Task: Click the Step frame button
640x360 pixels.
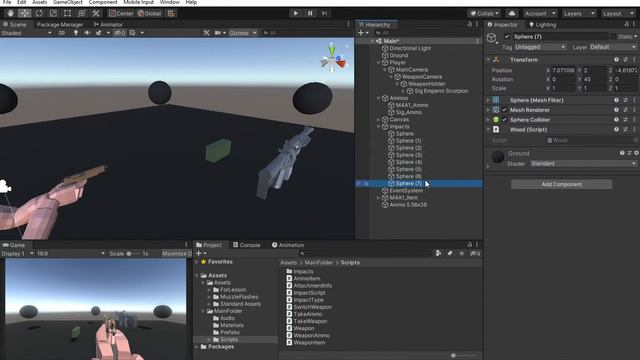Action: pyautogui.click(x=324, y=13)
